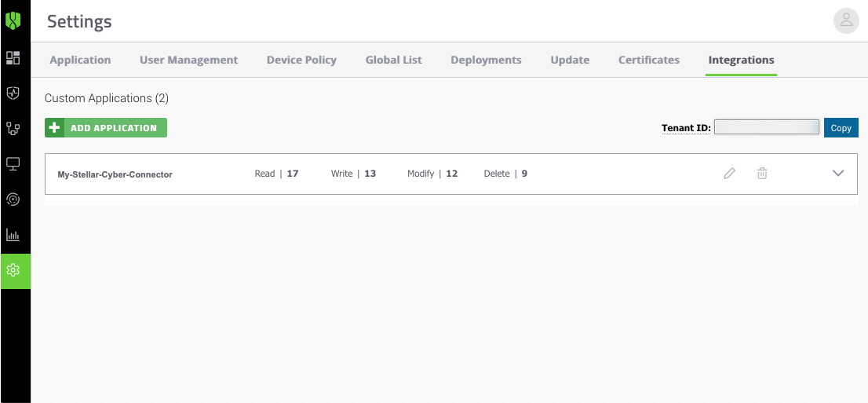The width and height of the screenshot is (868, 403).
Task: Open the Protection shield sidebar icon
Action: (x=13, y=93)
